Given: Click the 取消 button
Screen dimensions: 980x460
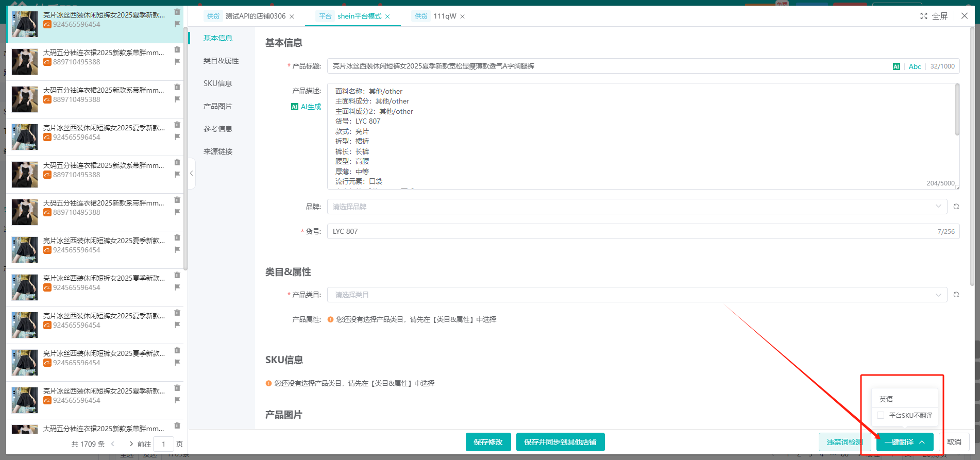Looking at the screenshot, I should click(x=954, y=442).
